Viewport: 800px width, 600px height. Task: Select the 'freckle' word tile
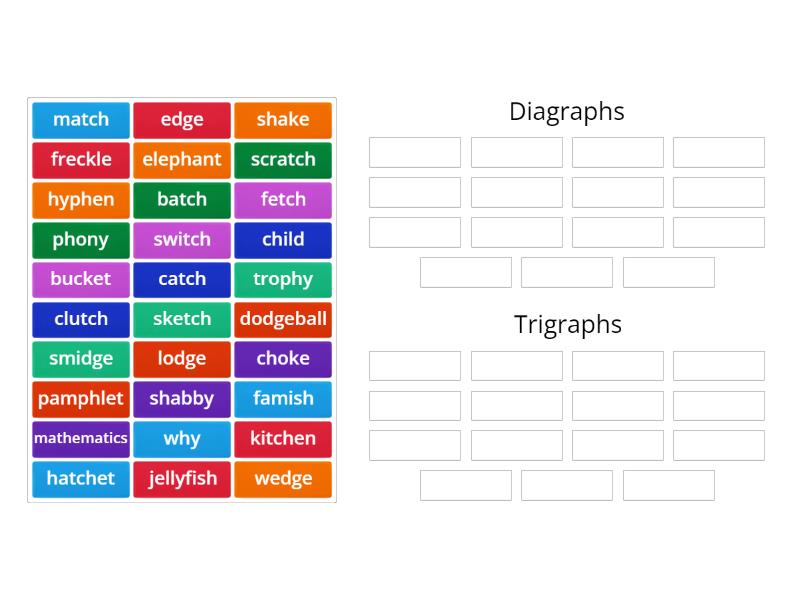pyautogui.click(x=80, y=160)
